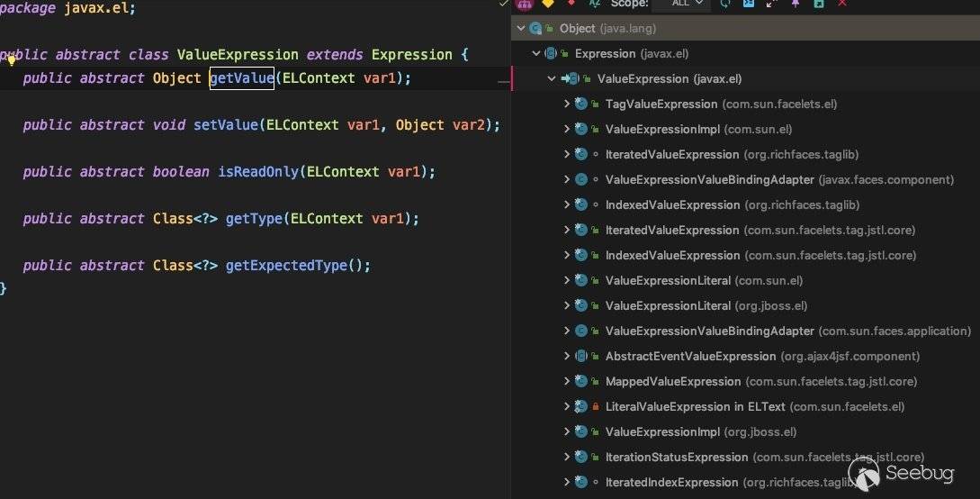Expand the MappedValueExpression node
This screenshot has height=499, width=980.
click(x=566, y=381)
